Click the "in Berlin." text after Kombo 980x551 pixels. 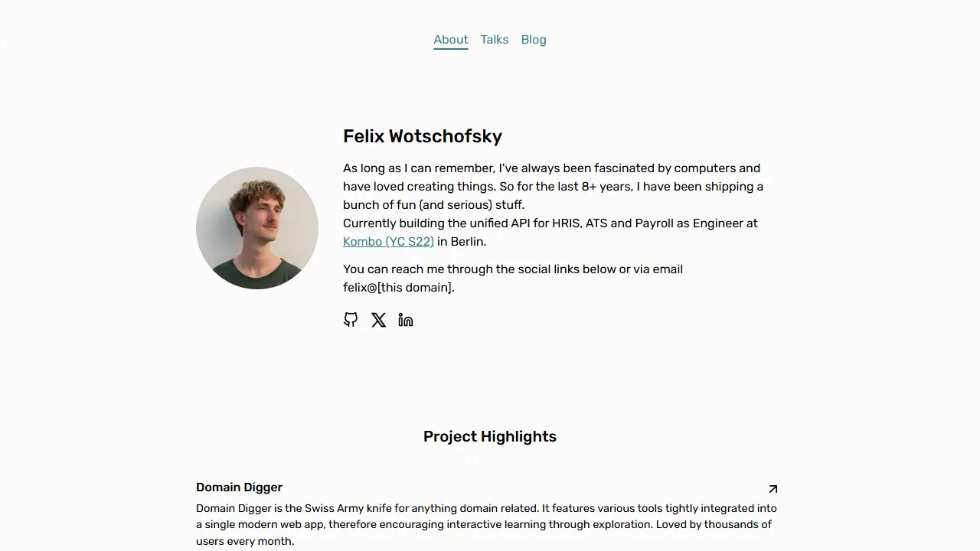point(462,242)
